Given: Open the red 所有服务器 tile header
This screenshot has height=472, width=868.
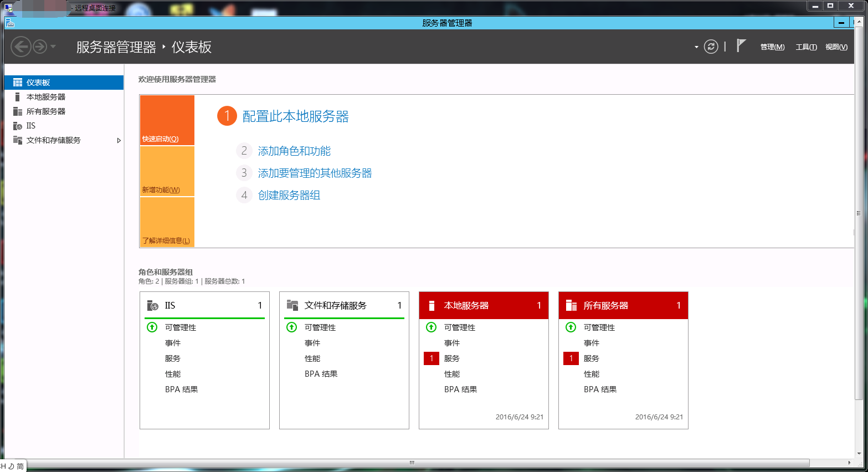Looking at the screenshot, I should [x=623, y=305].
